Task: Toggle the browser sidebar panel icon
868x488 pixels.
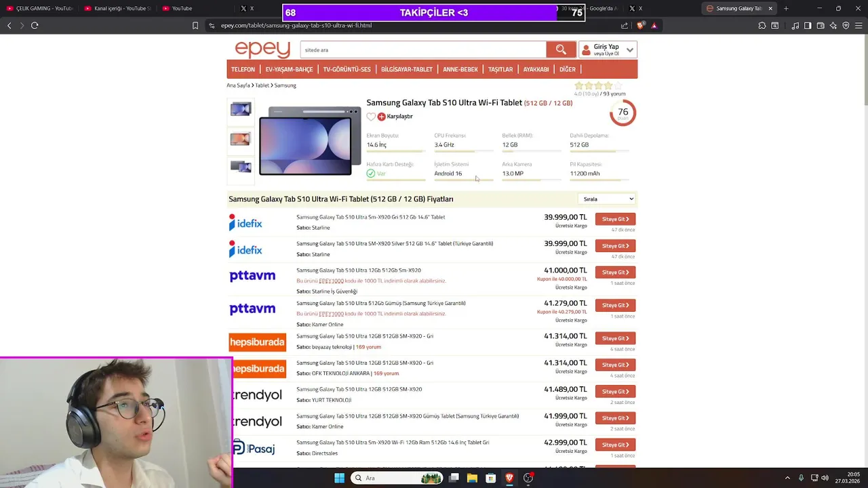Action: [x=808, y=25]
